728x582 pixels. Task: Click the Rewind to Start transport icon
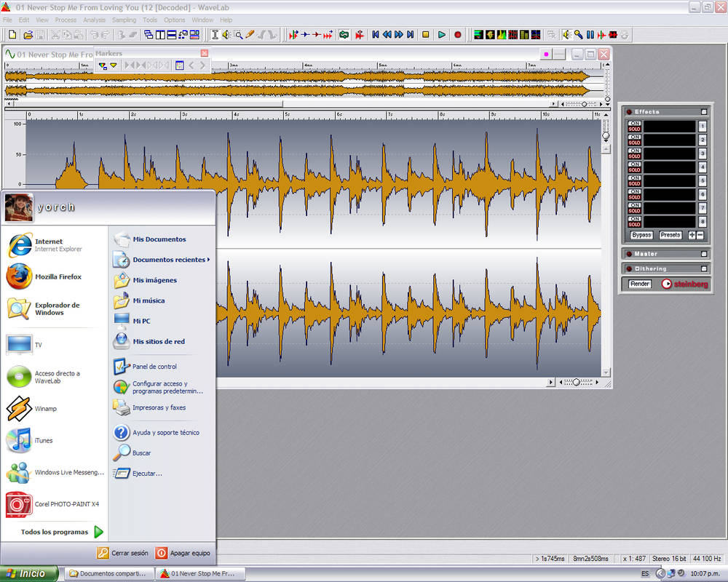coord(376,34)
